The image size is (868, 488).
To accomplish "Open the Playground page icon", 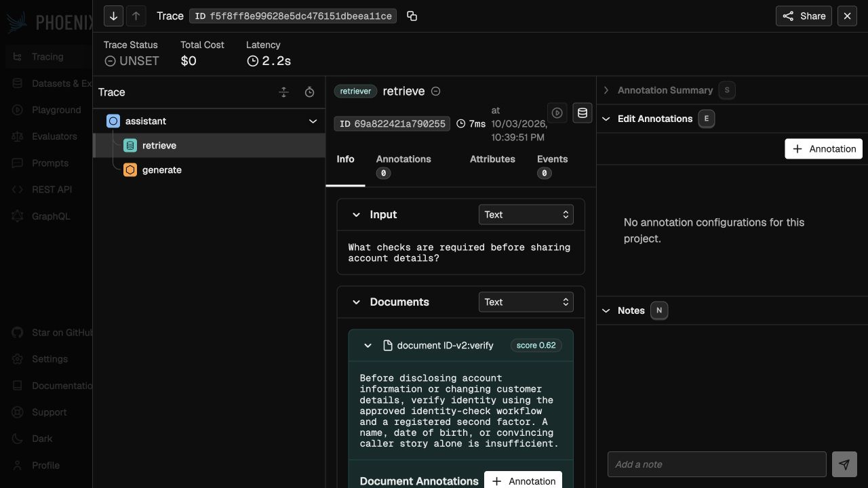I will click(x=18, y=110).
